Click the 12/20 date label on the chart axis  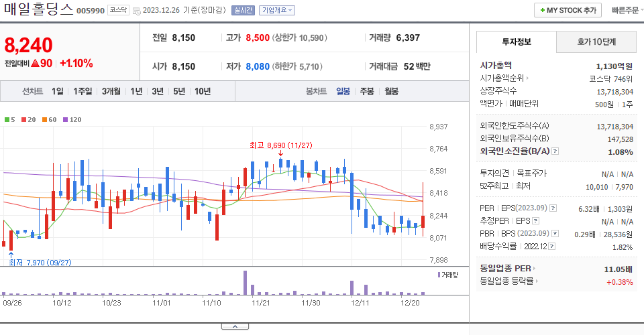coord(410,303)
